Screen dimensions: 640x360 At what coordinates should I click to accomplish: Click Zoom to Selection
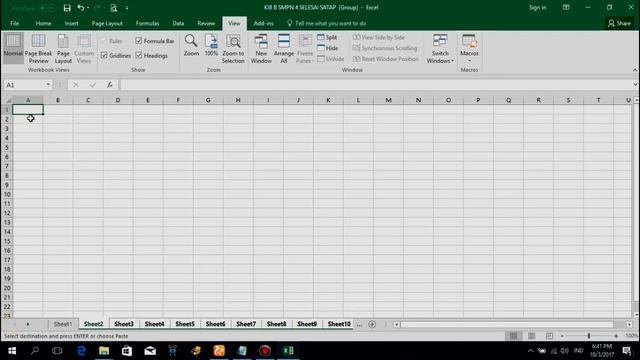click(233, 48)
